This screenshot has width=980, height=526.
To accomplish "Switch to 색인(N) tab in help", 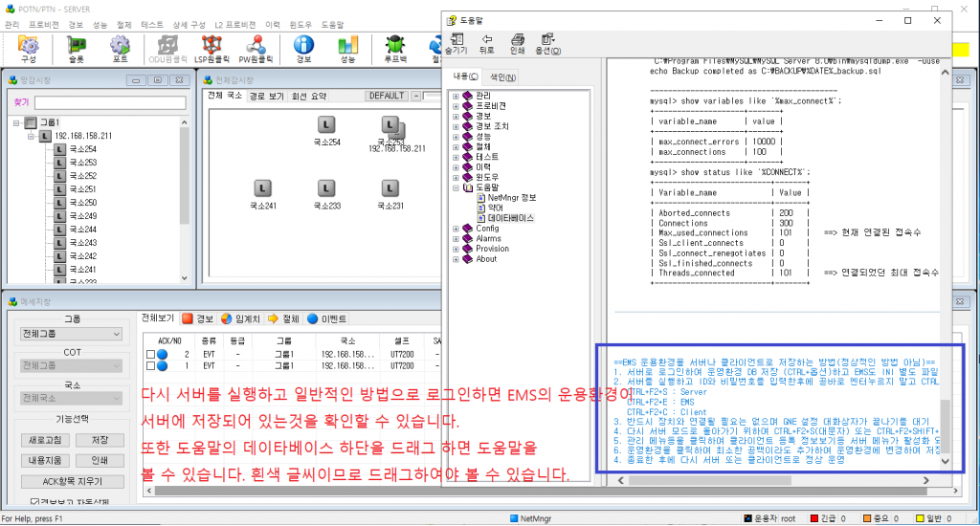I will click(x=502, y=77).
